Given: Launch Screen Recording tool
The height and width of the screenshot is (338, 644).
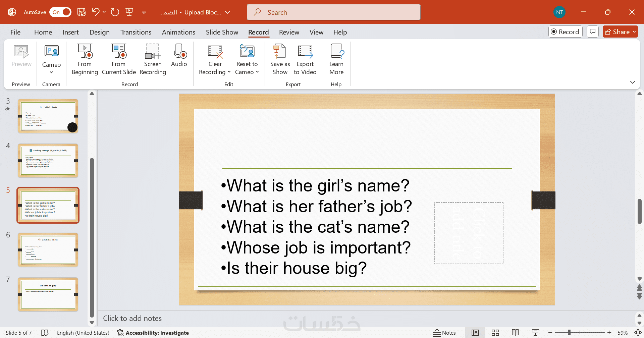Looking at the screenshot, I should point(153,59).
